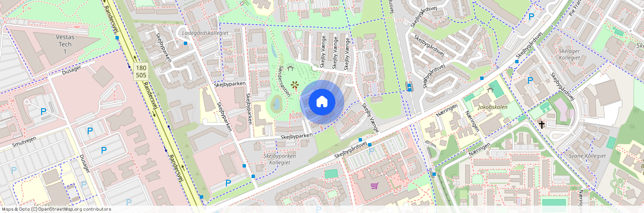Click the shelter icon just above Jakobskolen

click(x=490, y=89)
